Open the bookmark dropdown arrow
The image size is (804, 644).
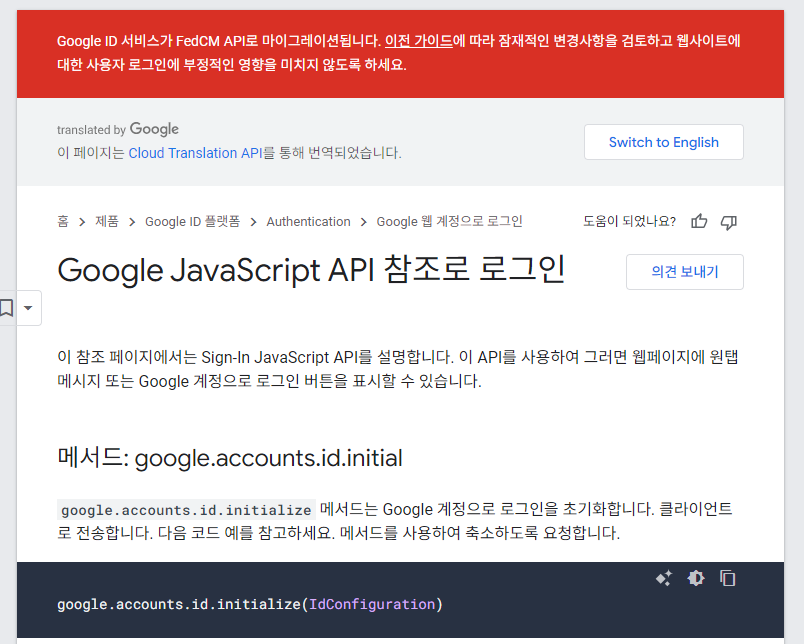[x=28, y=308]
